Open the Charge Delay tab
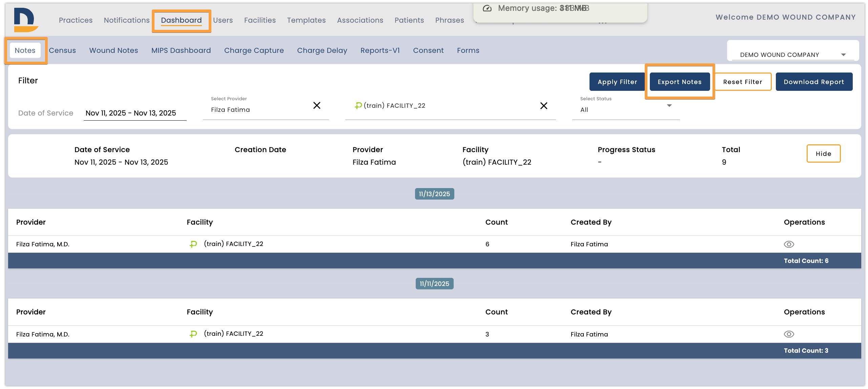The height and width of the screenshot is (389, 868). [322, 50]
